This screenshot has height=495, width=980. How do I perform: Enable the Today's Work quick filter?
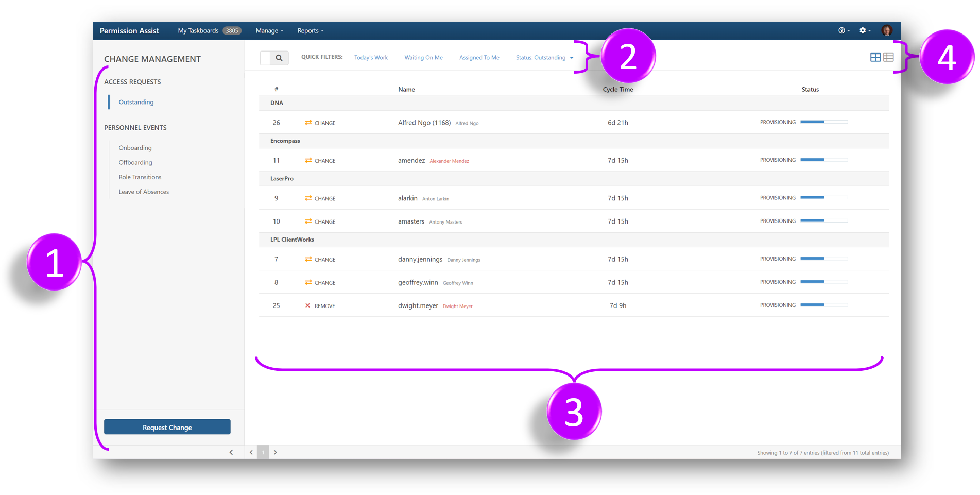tap(370, 57)
